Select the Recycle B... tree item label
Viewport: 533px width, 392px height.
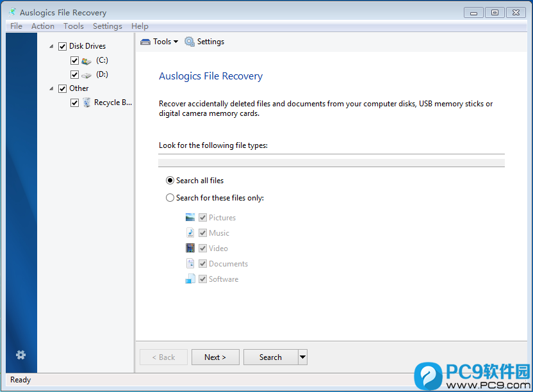113,102
